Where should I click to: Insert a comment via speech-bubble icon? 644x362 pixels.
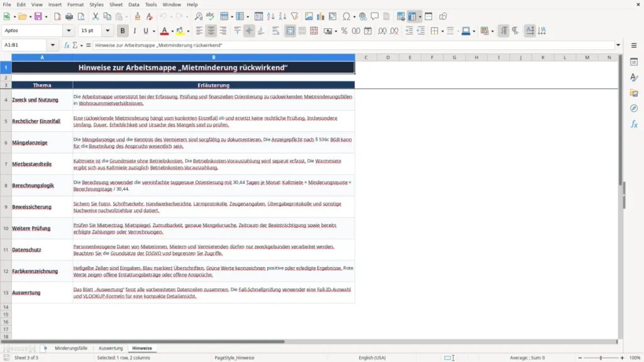(375, 16)
